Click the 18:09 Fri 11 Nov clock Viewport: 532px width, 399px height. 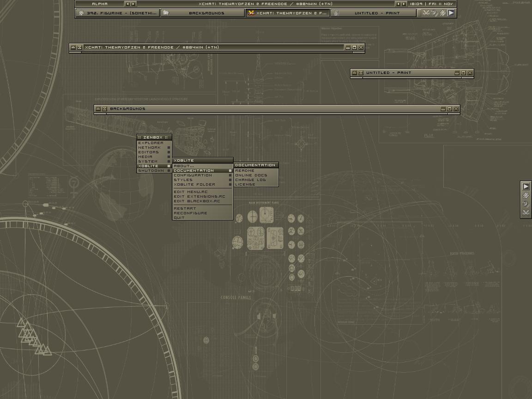pos(431,4)
